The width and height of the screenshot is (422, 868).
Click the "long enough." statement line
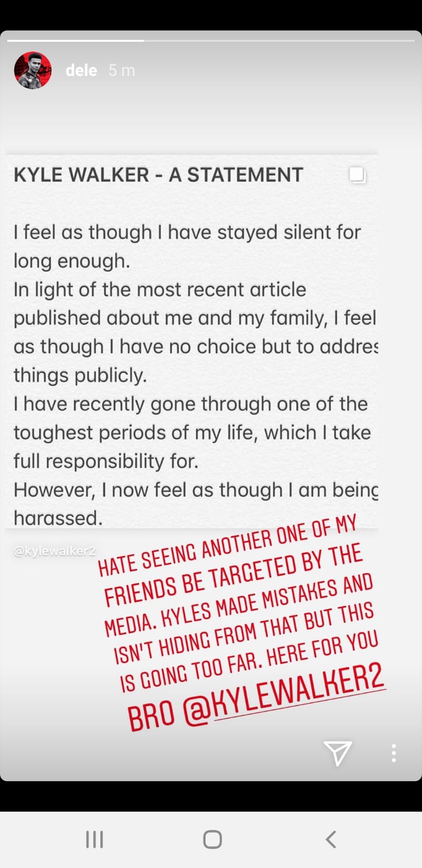[72, 261]
